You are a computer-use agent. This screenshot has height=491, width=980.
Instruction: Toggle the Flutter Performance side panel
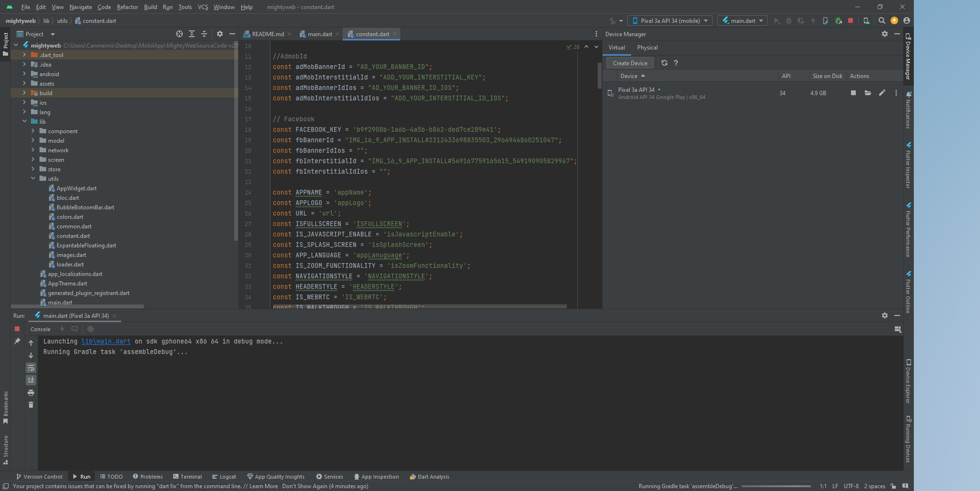(908, 230)
